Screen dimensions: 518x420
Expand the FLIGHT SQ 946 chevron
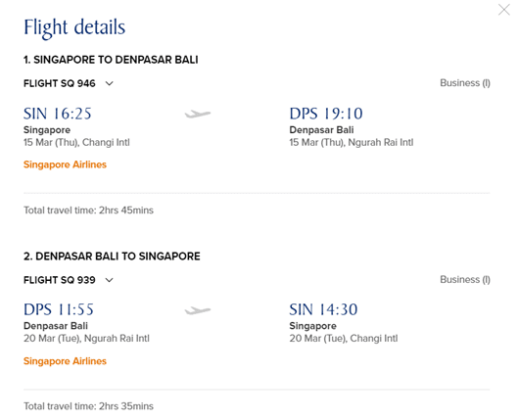click(x=110, y=83)
